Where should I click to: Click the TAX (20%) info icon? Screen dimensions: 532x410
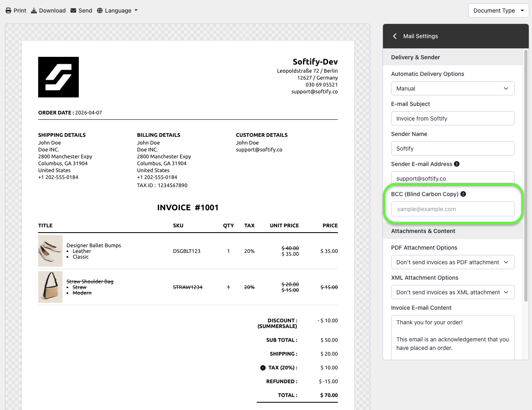coord(263,368)
